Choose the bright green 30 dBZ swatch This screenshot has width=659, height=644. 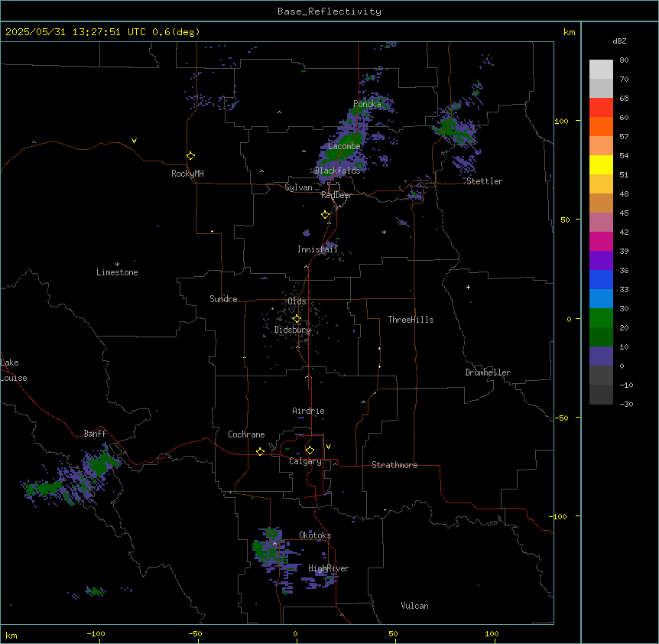click(x=601, y=318)
